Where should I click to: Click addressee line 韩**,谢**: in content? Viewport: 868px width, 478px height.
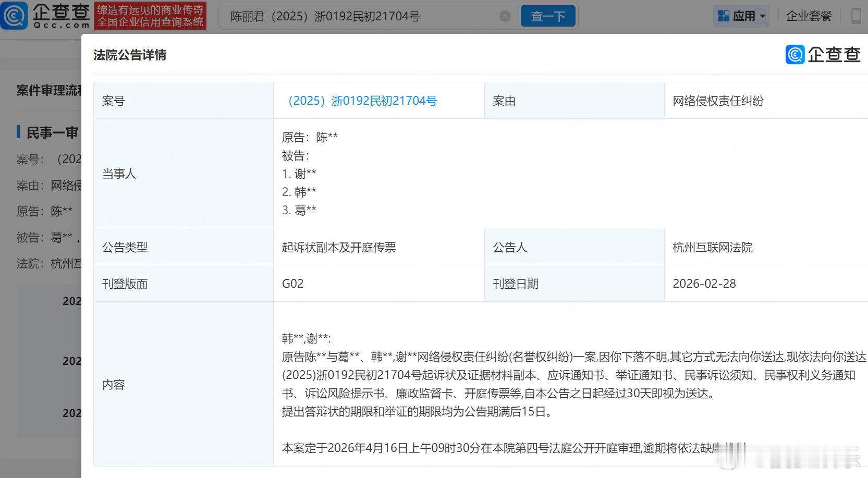pyautogui.click(x=306, y=338)
